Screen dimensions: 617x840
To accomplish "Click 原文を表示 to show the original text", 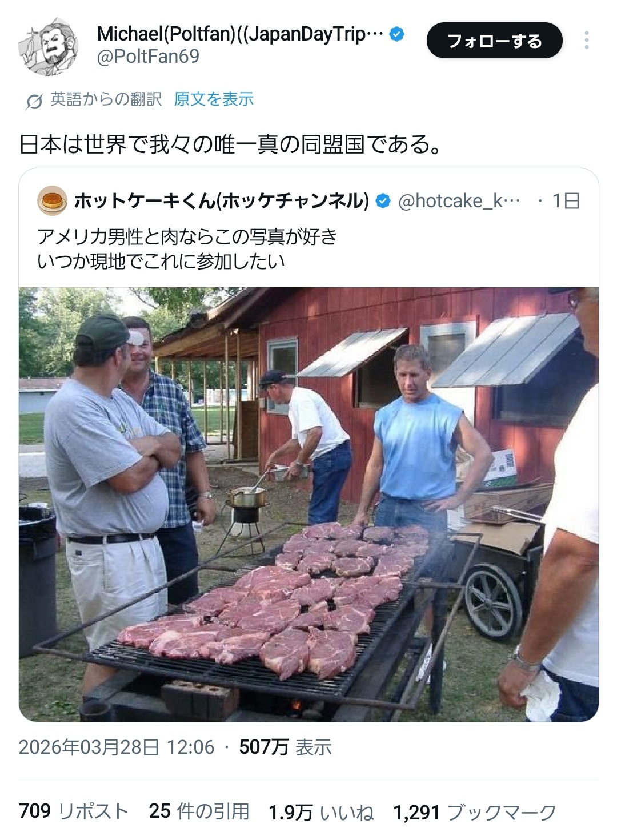I will [214, 99].
